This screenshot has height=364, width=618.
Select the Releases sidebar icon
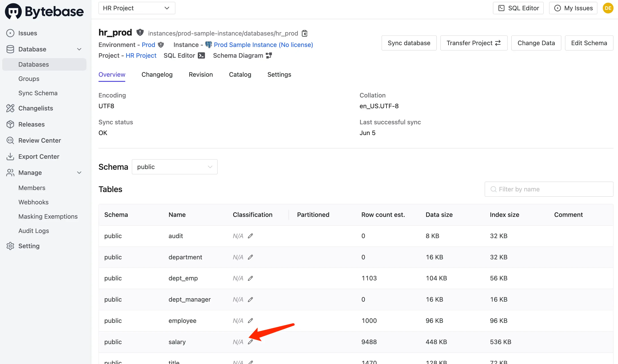pos(10,124)
